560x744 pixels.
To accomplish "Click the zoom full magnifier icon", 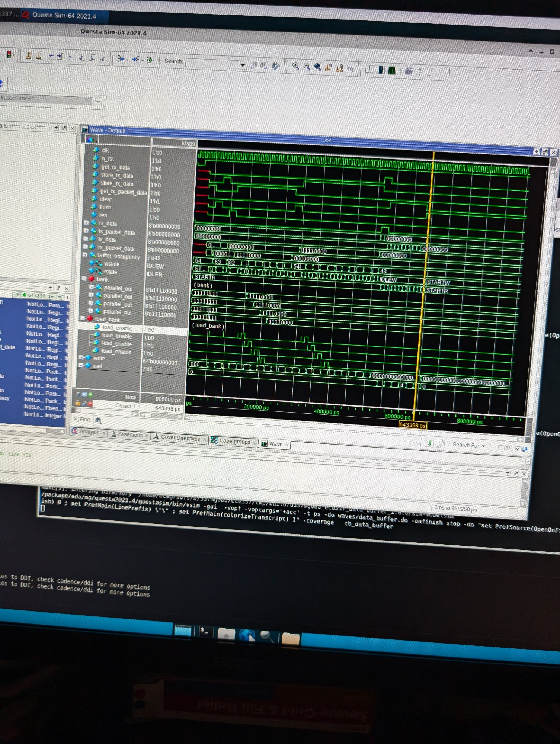I will (x=317, y=67).
